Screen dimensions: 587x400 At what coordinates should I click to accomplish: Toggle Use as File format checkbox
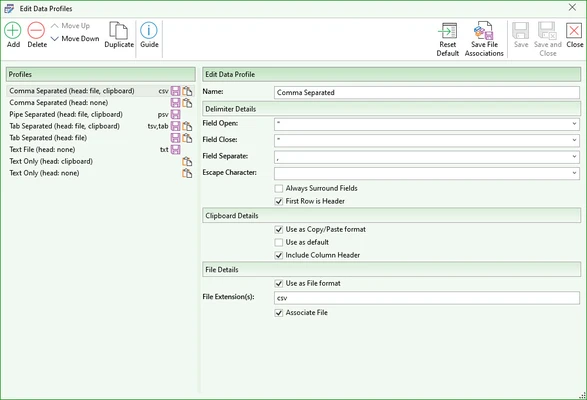pyautogui.click(x=279, y=284)
